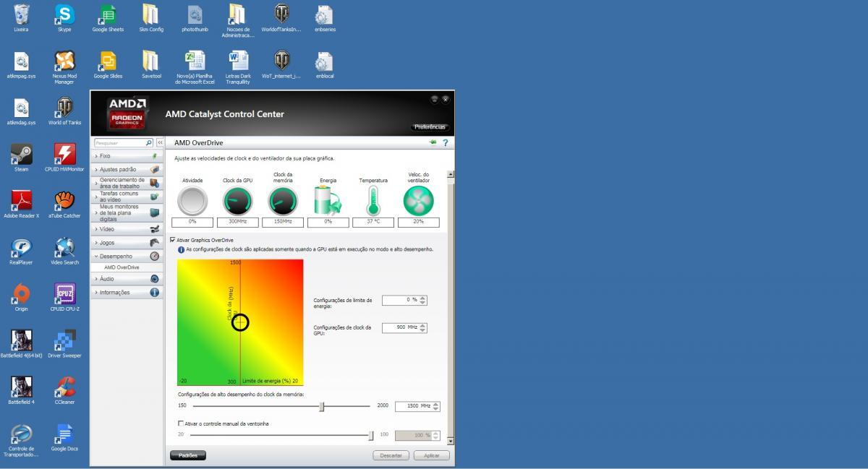Select the Adobe Reader X desktop icon
Screen dimensions: 868x469
coord(21,205)
